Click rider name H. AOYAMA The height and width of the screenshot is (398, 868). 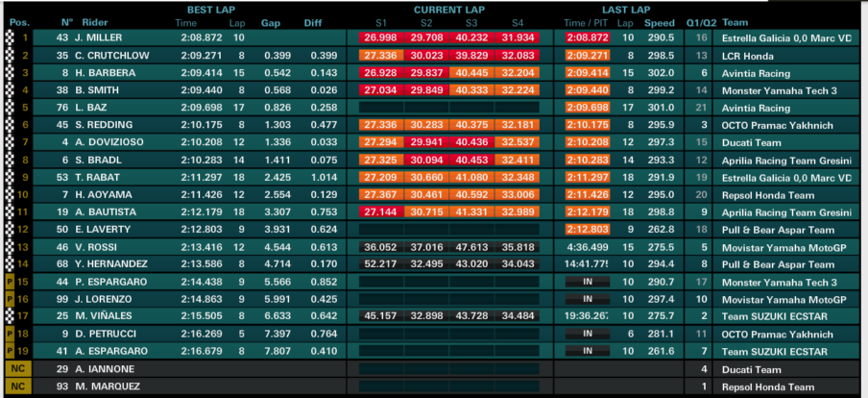[102, 194]
